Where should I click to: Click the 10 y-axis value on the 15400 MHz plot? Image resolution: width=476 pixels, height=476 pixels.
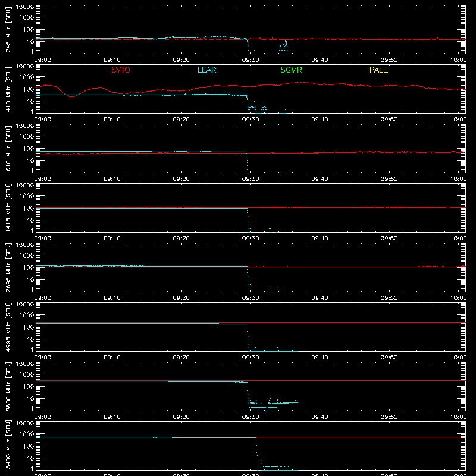[x=30, y=458]
